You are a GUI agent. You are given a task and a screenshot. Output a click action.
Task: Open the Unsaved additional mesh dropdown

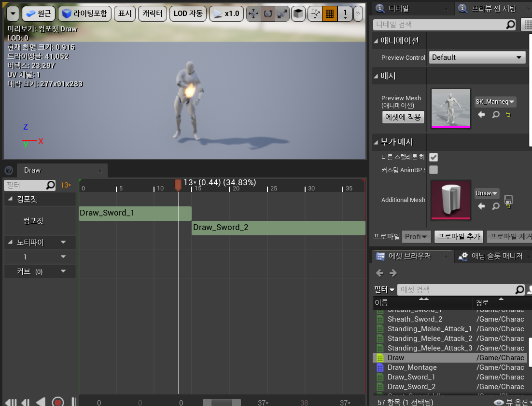click(487, 193)
